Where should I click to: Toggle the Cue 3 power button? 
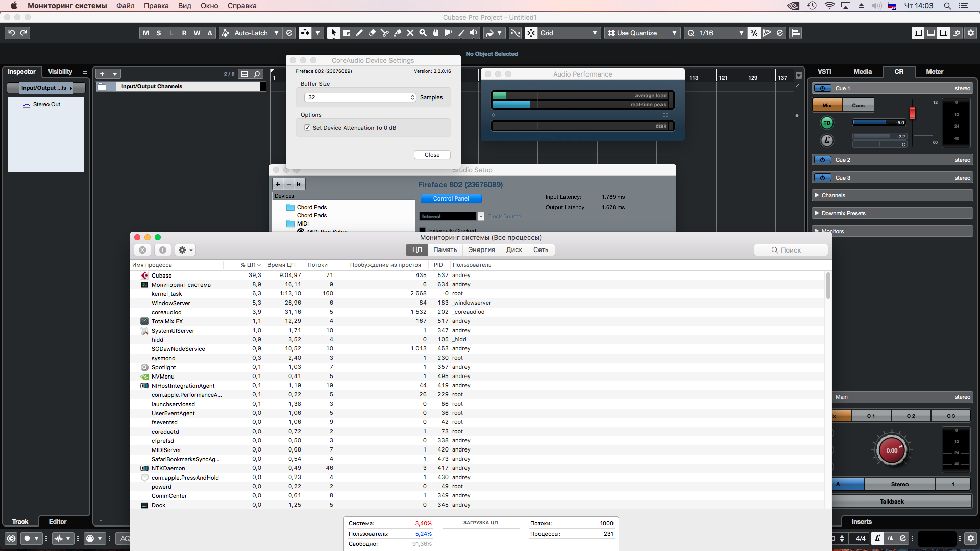pyautogui.click(x=822, y=178)
